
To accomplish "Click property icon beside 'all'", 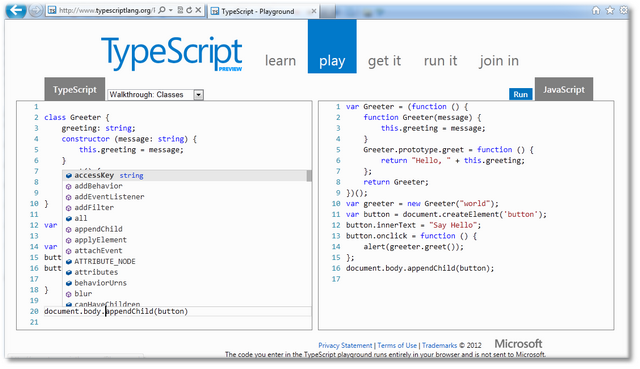I will [x=69, y=219].
